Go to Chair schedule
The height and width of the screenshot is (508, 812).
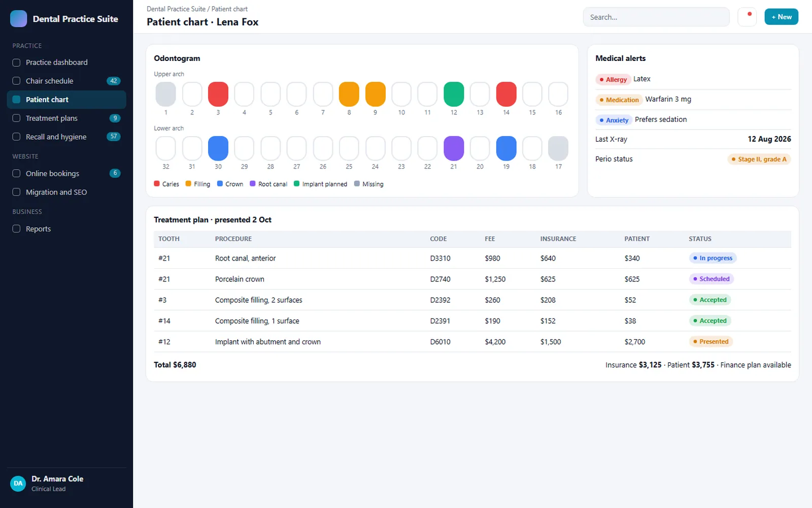[66, 81]
